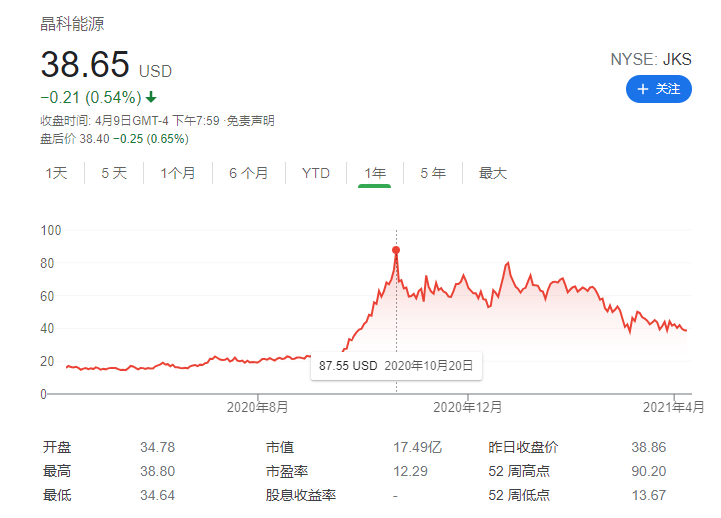Select the 5 年 range tab
Image resolution: width=721 pixels, height=518 pixels.
[x=433, y=173]
